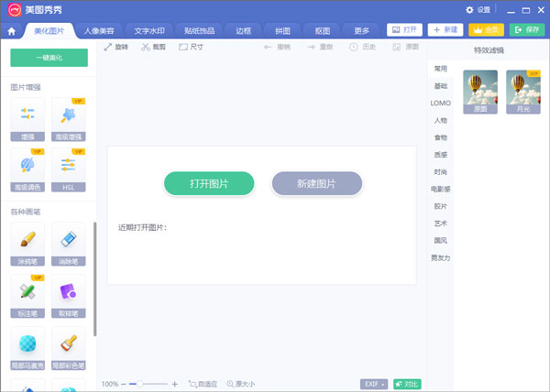Switch to the 美化图片 tab
550x392 pixels.
(x=49, y=31)
